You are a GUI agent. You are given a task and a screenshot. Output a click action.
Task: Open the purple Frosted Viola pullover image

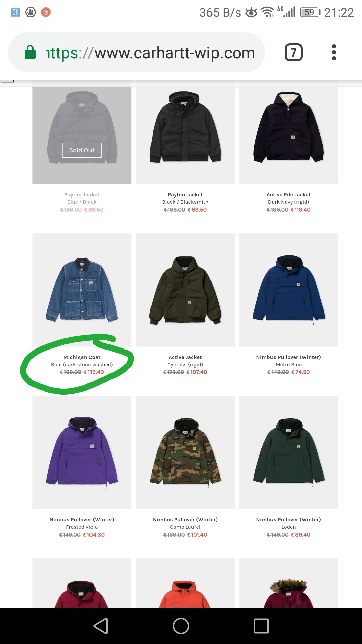tap(82, 452)
